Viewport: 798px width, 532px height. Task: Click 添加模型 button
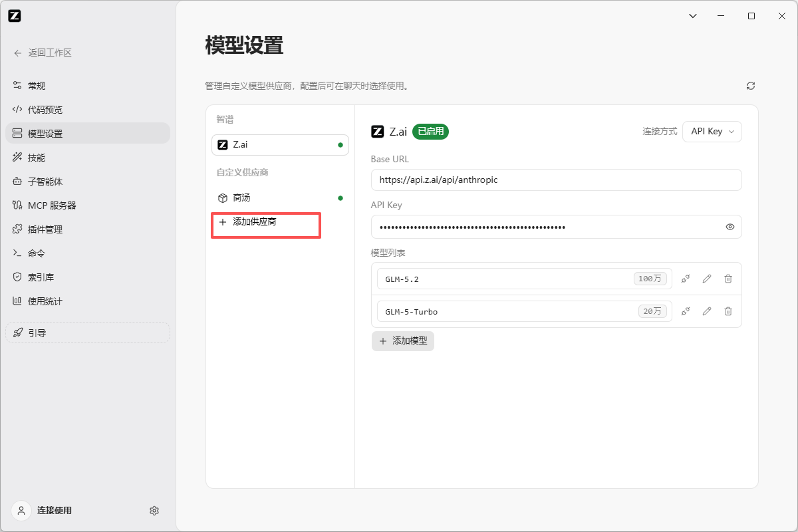[x=403, y=341]
